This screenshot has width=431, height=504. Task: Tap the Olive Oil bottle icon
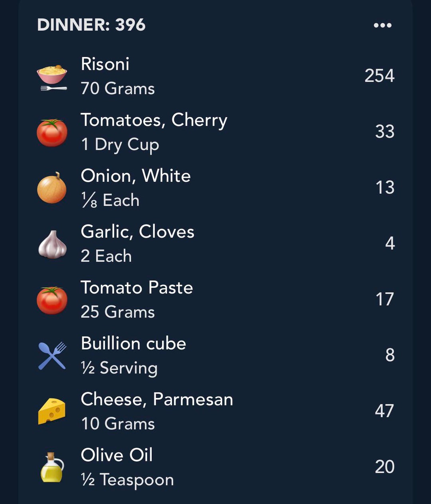click(52, 467)
